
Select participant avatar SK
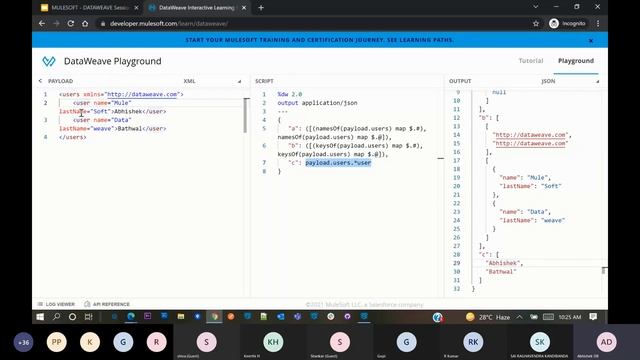540,342
